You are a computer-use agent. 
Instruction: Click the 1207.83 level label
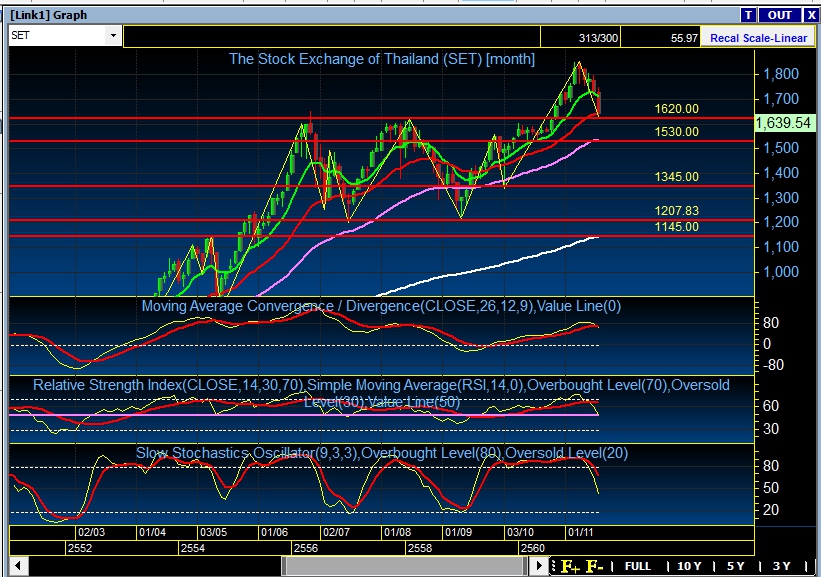[x=676, y=210]
